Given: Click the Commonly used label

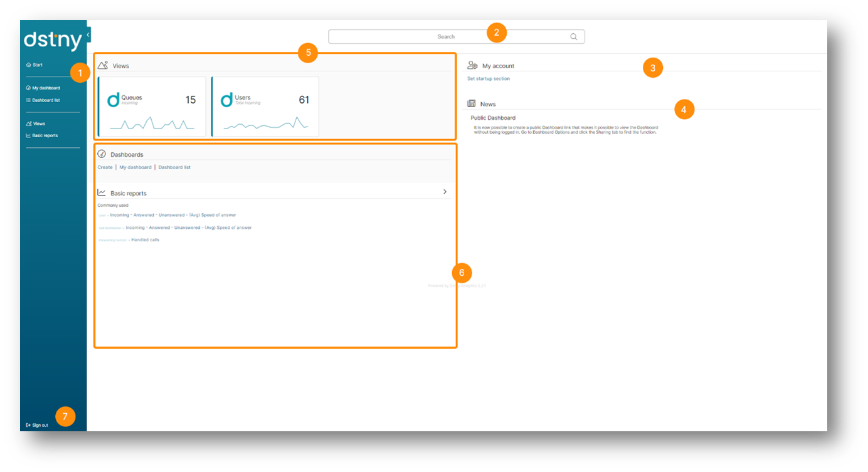Looking at the screenshot, I should (113, 206).
